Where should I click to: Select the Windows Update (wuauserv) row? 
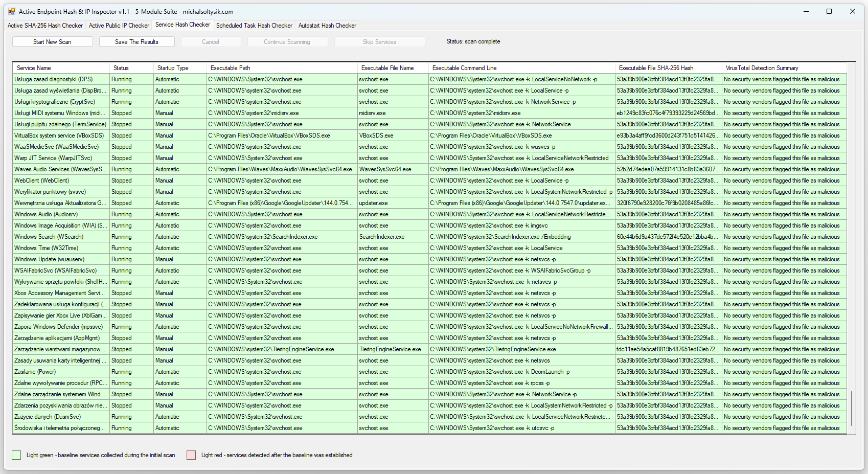click(x=50, y=259)
